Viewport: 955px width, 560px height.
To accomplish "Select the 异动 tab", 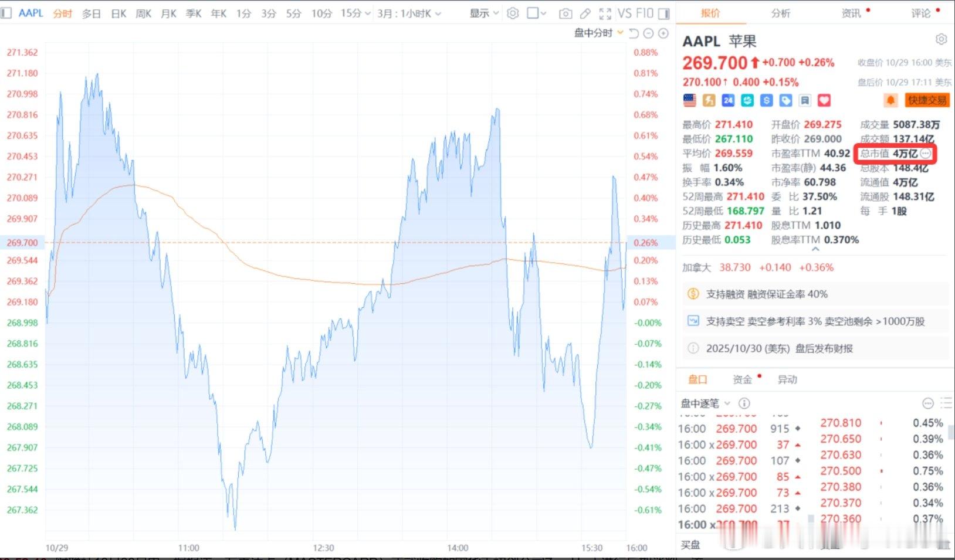I will [787, 379].
